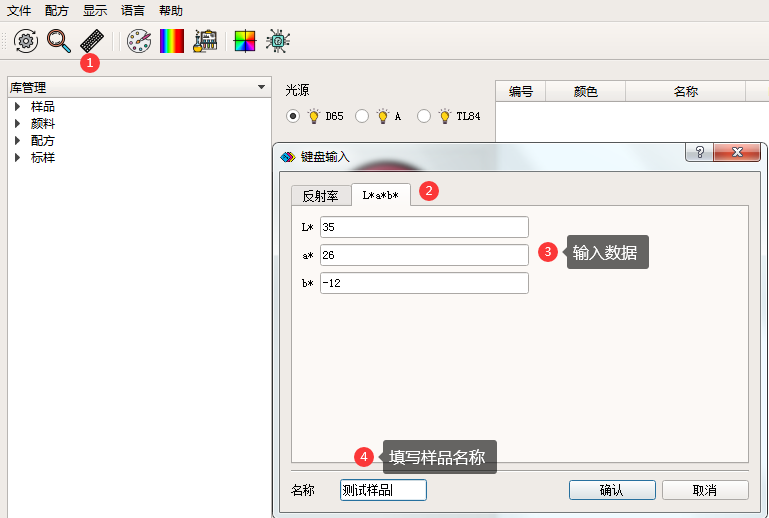Image resolution: width=769 pixels, height=518 pixels.
Task: Open keyboard input via keyboard icon
Action: (92, 41)
